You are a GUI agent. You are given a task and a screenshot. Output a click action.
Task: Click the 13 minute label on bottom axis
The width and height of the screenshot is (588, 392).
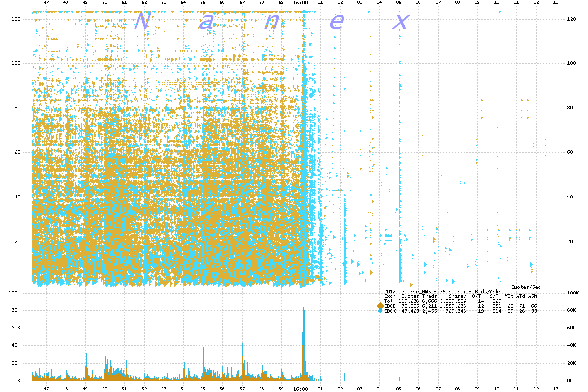pyautogui.click(x=555, y=388)
